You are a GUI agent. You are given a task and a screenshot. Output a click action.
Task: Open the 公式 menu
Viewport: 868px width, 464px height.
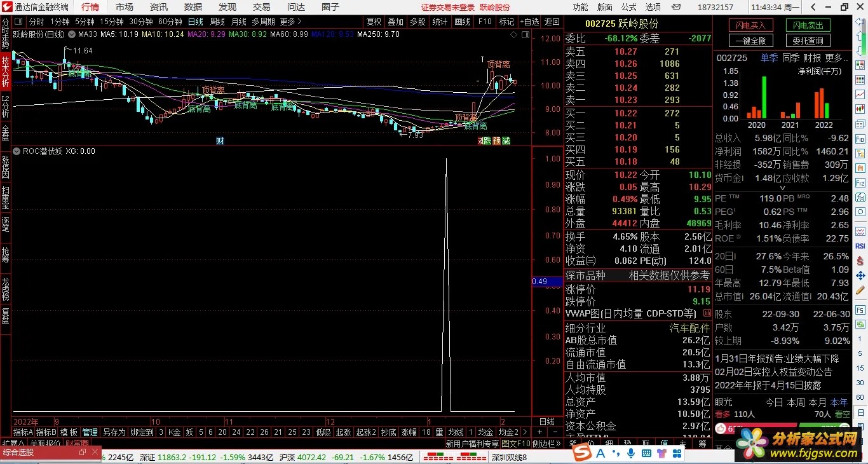click(x=629, y=7)
